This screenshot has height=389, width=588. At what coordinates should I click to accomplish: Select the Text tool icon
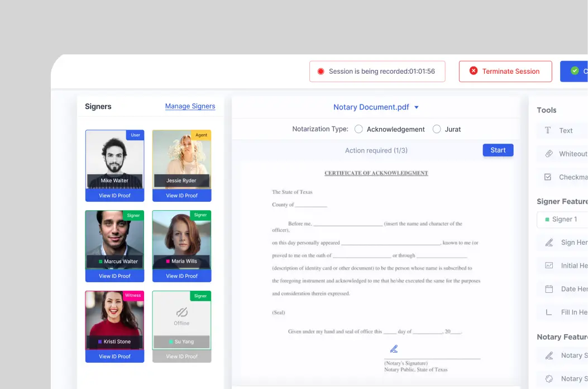548,130
